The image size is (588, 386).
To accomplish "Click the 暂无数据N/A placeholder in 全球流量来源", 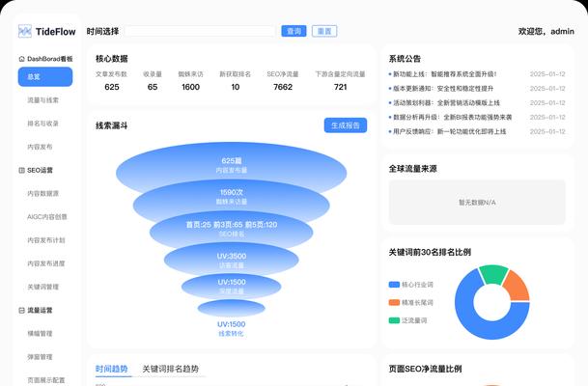I will click(x=477, y=203).
